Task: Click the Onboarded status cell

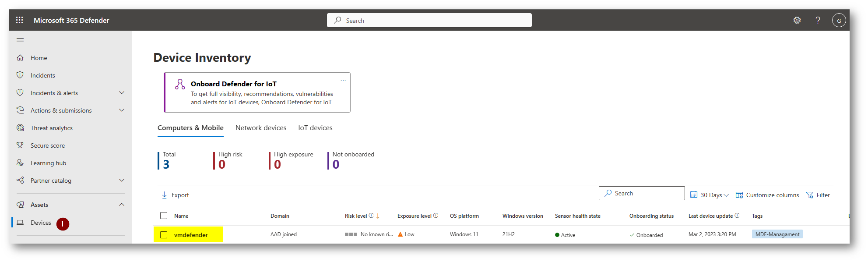Action: pyautogui.click(x=647, y=235)
